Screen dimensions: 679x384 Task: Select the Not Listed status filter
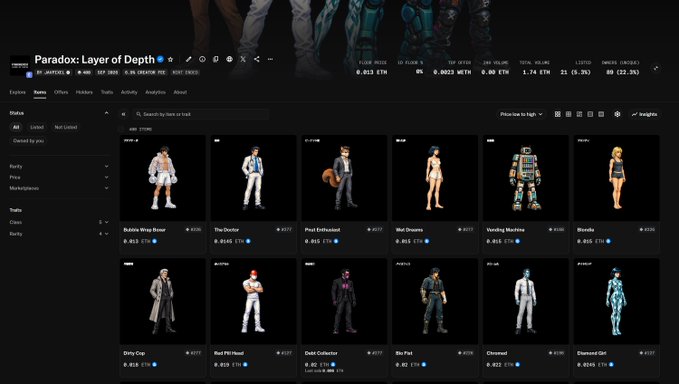[66, 127]
